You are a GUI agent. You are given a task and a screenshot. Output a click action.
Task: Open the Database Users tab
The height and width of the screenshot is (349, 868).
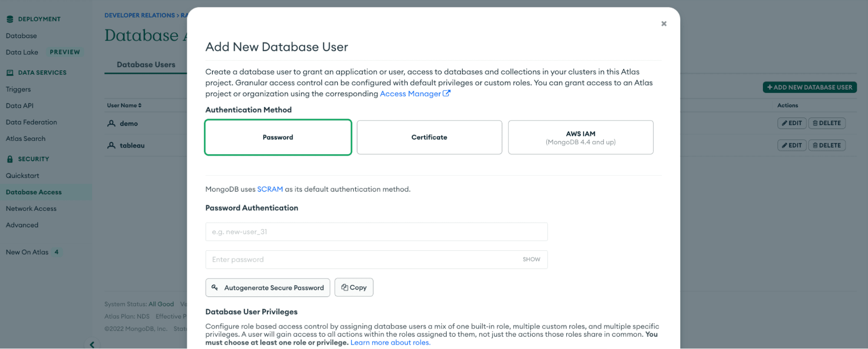point(146,65)
